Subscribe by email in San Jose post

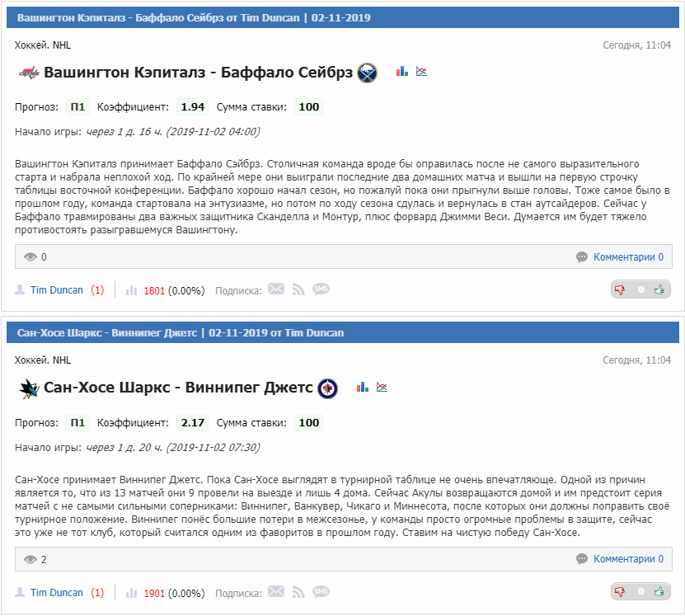276,591
